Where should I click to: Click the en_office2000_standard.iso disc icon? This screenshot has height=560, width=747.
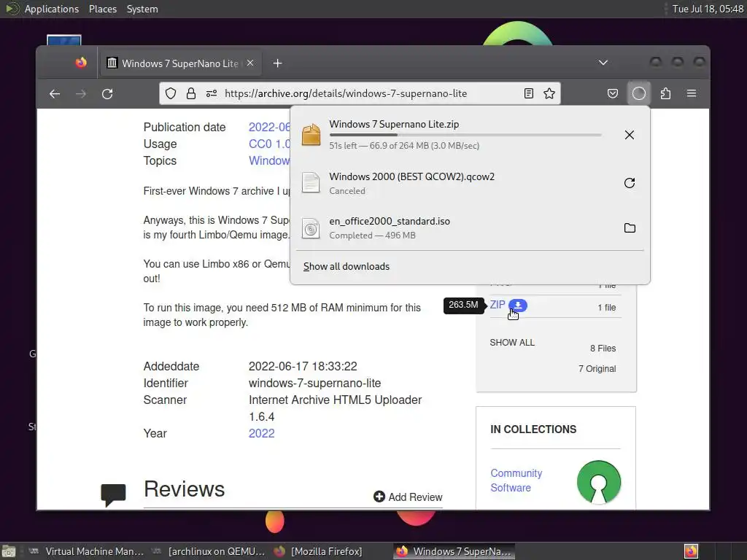click(311, 228)
